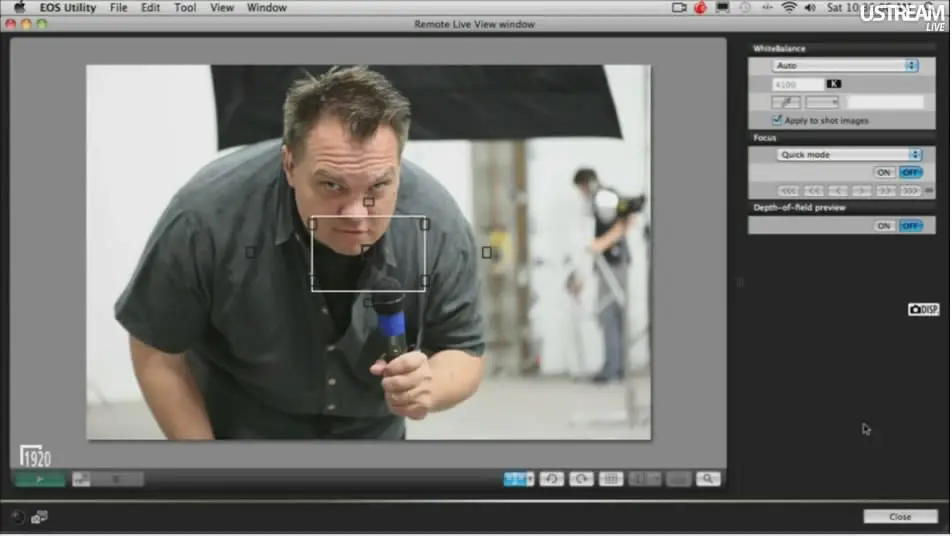Select the bottom AF point above microphone
The height and width of the screenshot is (536, 952).
(x=368, y=302)
